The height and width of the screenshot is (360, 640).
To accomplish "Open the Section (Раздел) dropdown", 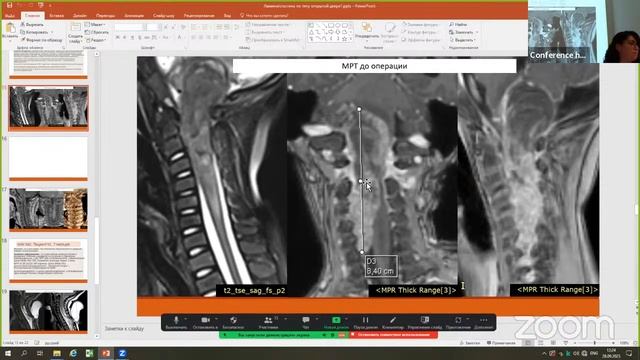I will (96, 40).
